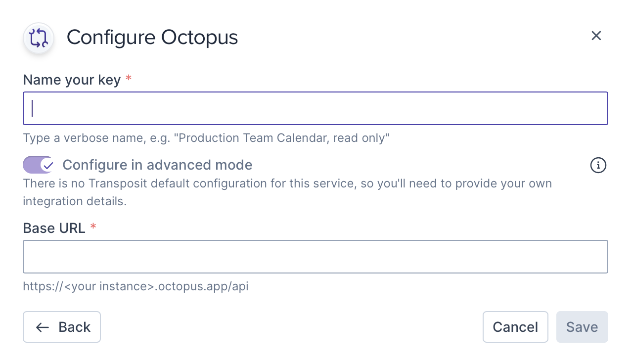This screenshot has height=364, width=631.
Task: Click the red asterisk beside Base URL
Action: coord(93,227)
